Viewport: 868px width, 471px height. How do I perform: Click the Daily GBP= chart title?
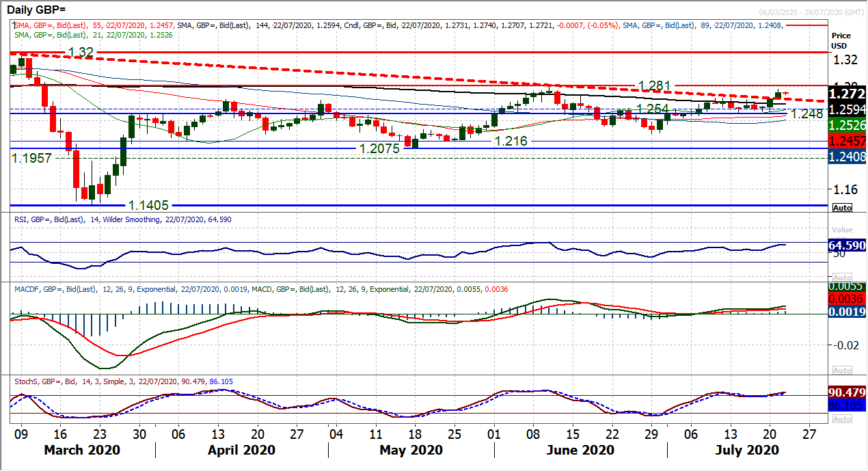point(38,10)
